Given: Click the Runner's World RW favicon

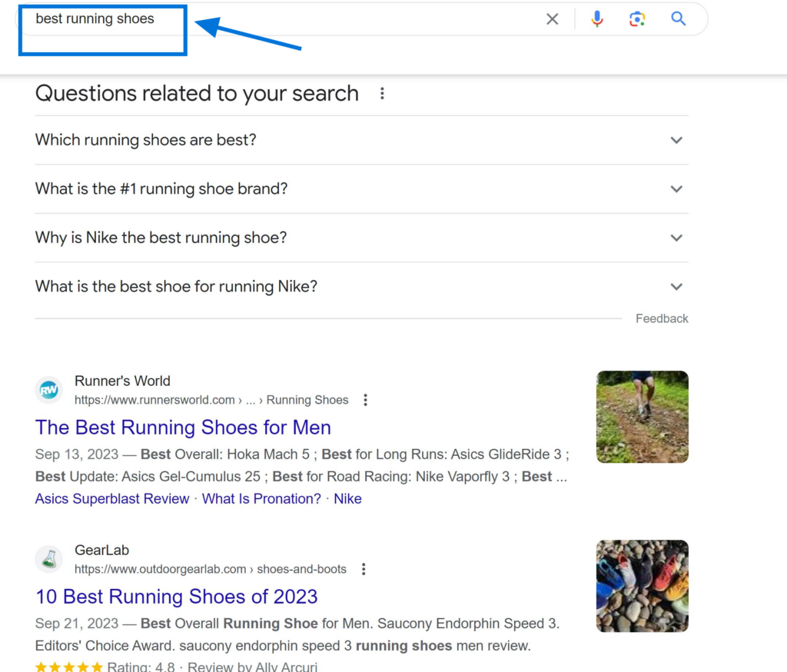Looking at the screenshot, I should (x=48, y=390).
